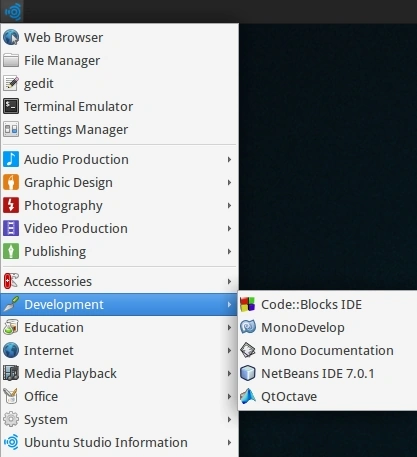417x457 pixels.
Task: Open Ubuntu Studio Information submenu
Action: click(x=119, y=442)
